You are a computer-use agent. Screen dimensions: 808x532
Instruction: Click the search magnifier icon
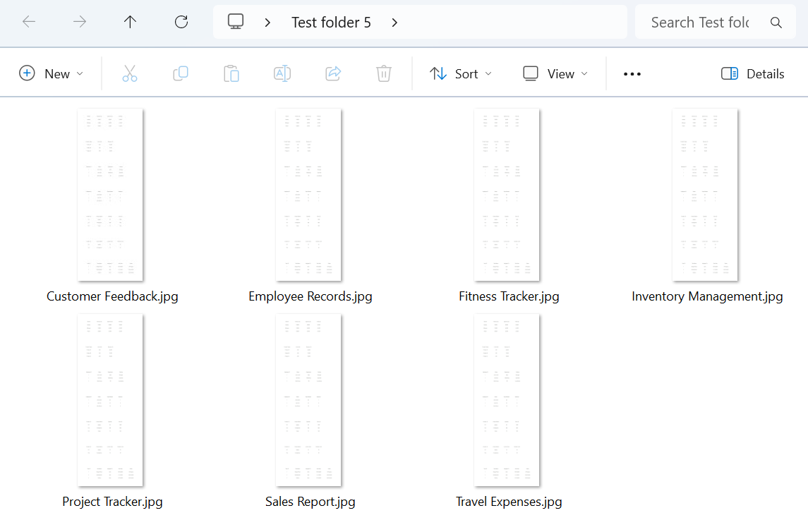(776, 23)
